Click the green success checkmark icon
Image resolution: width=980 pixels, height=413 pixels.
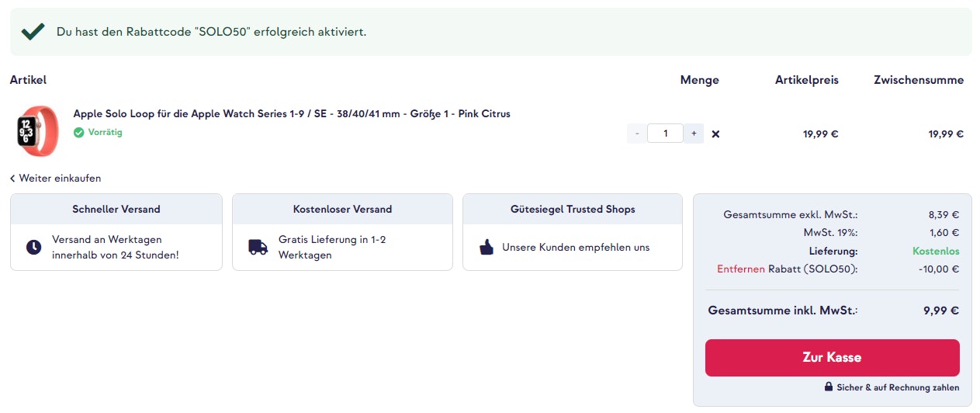(x=33, y=32)
